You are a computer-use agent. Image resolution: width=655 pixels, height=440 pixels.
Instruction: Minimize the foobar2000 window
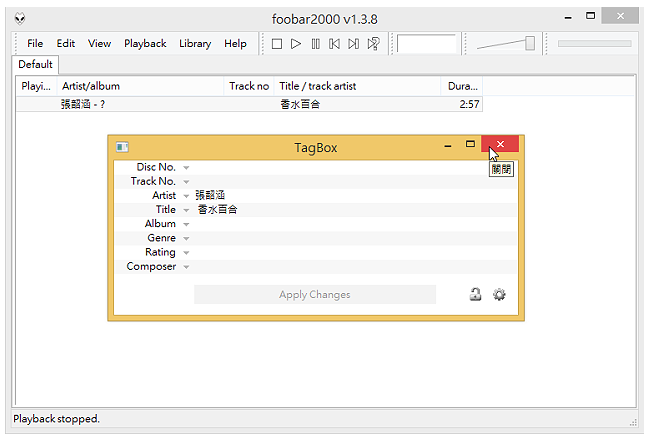pyautogui.click(x=568, y=17)
